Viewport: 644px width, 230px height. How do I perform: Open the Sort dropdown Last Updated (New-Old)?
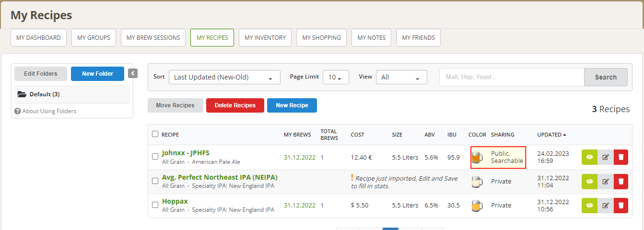[224, 77]
